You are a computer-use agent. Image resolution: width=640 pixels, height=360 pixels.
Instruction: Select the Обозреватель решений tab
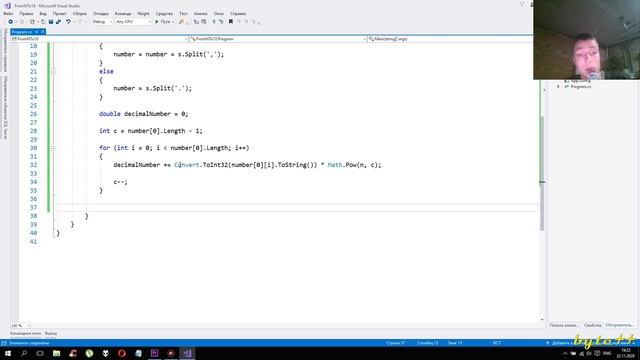pos(619,325)
